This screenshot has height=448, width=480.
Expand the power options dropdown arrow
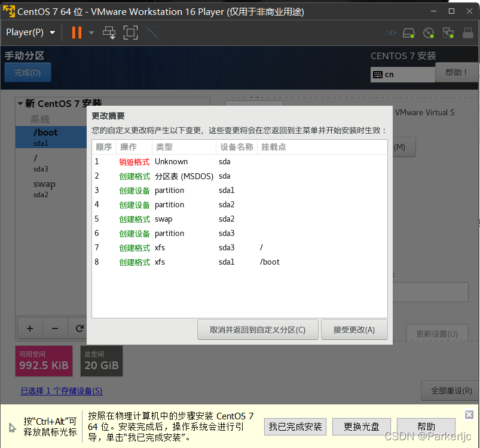(x=91, y=32)
